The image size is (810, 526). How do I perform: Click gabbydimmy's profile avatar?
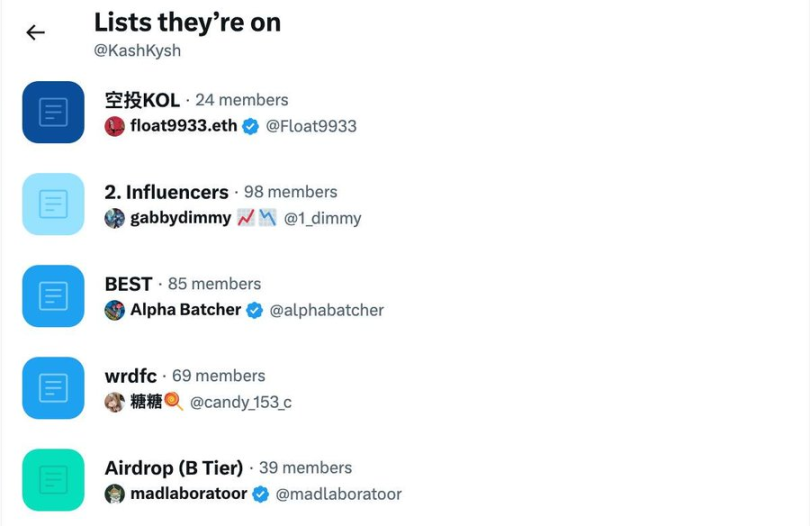pos(115,218)
